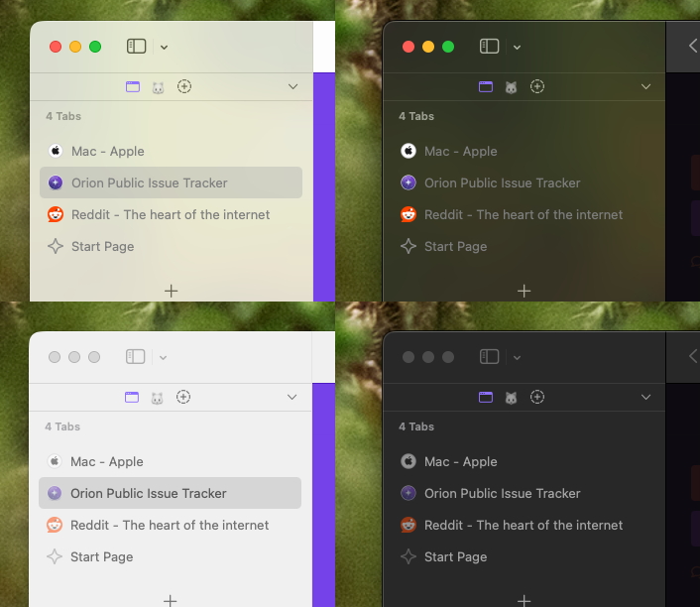Select Reddit tab in active dark window
Image resolution: width=700 pixels, height=607 pixels.
tap(523, 215)
